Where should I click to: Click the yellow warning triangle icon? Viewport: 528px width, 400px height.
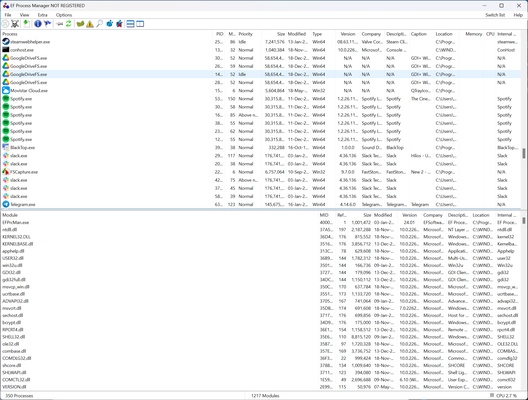[90, 24]
